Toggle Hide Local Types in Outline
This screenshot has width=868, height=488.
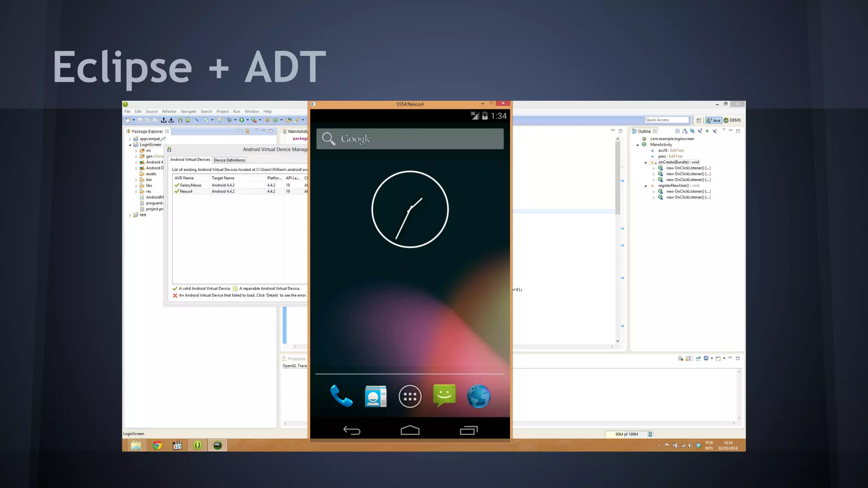[715, 131]
